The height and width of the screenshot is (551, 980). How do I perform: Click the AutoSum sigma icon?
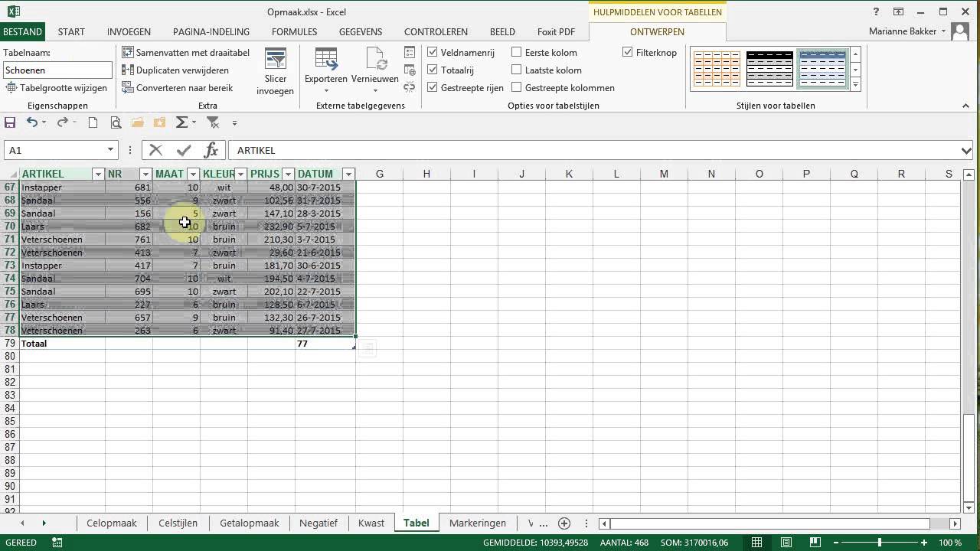point(181,122)
